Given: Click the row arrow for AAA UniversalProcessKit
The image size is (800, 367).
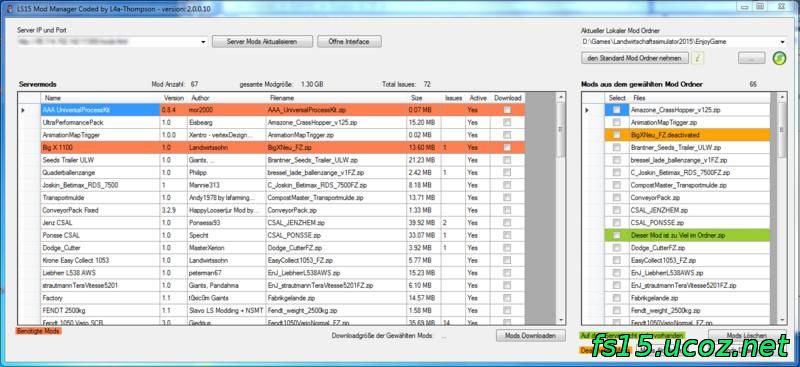Looking at the screenshot, I should [x=23, y=110].
